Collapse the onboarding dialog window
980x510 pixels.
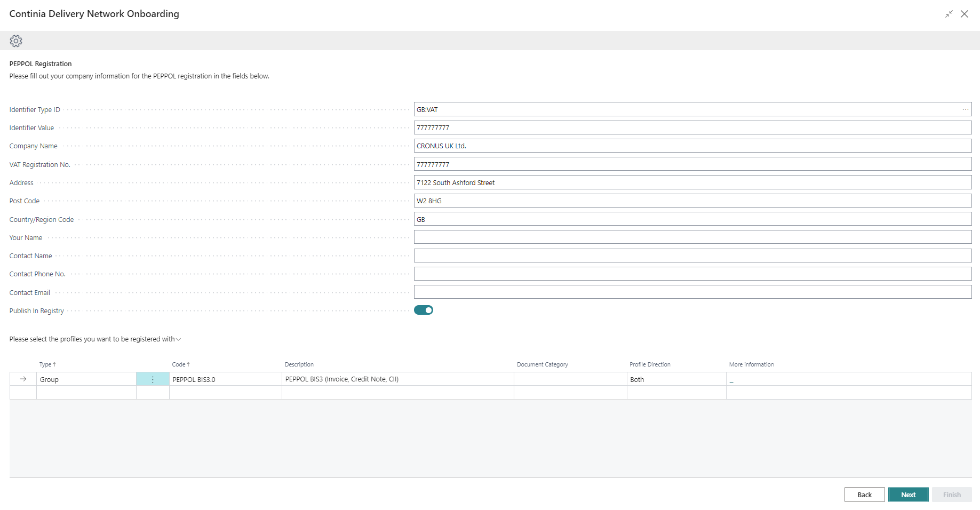click(x=949, y=14)
